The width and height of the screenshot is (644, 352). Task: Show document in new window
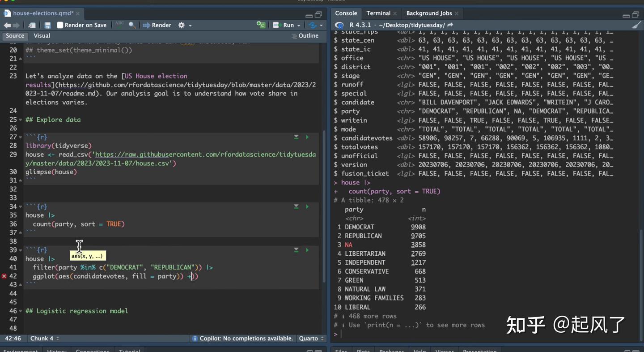click(x=32, y=25)
